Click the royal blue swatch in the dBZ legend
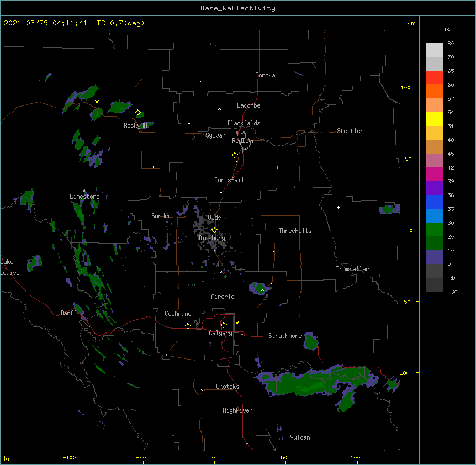This screenshot has width=476, height=465. click(434, 202)
